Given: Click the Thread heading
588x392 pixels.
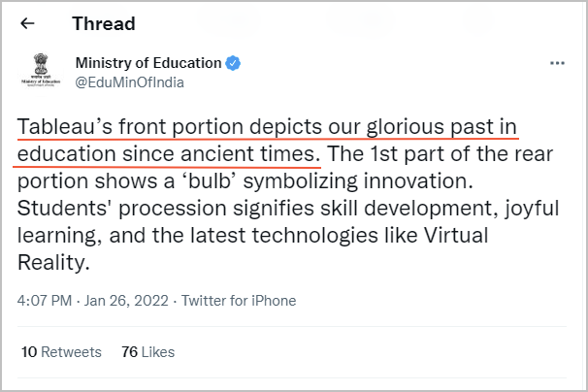Looking at the screenshot, I should [104, 23].
